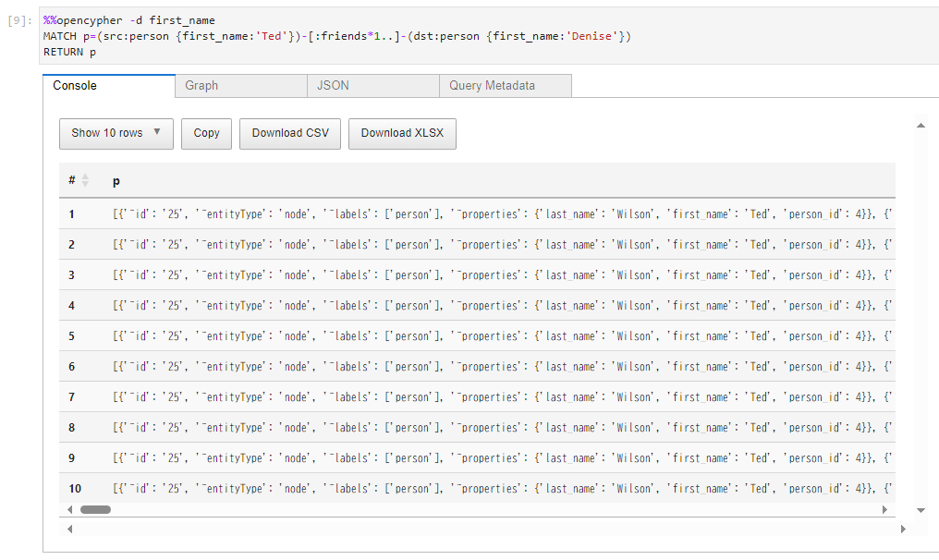Click the Download CSV button
Viewport: 939px width, 560px height.
pyautogui.click(x=292, y=133)
